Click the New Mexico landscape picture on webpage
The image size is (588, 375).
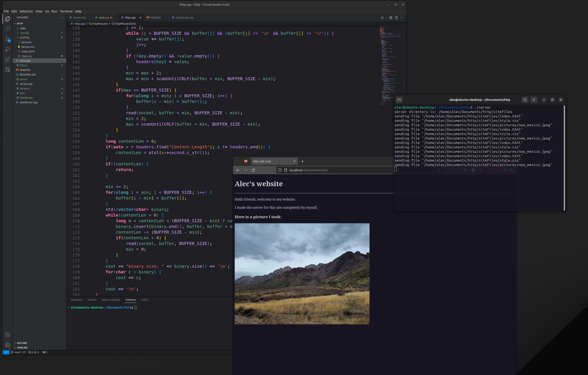(302, 274)
